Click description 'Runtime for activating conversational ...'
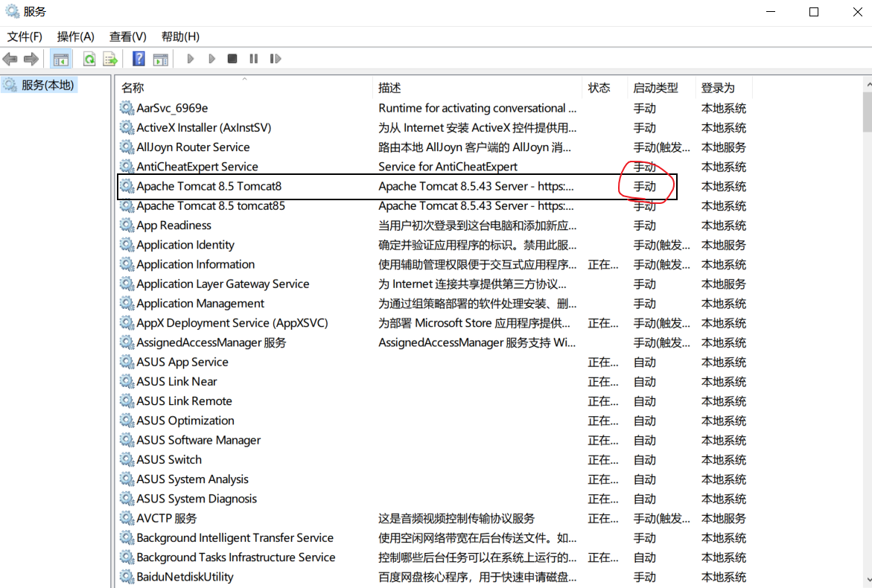872x588 pixels. click(x=478, y=108)
